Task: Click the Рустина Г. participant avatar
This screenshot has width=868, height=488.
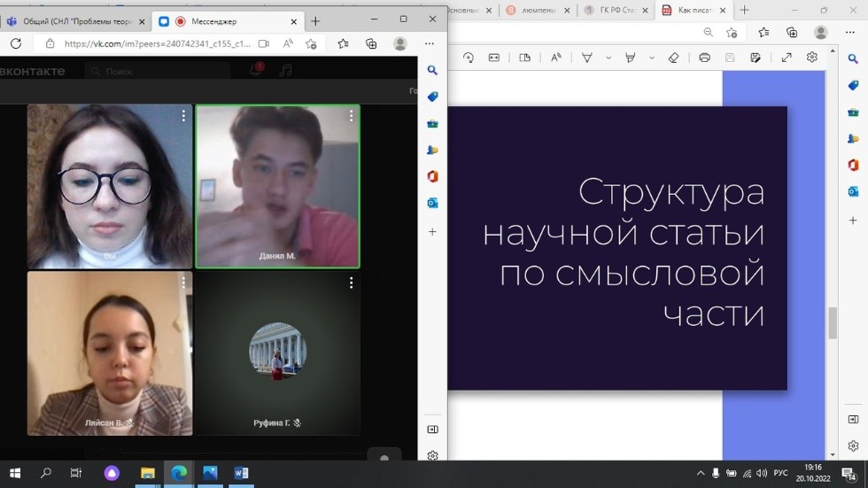Action: point(277,352)
